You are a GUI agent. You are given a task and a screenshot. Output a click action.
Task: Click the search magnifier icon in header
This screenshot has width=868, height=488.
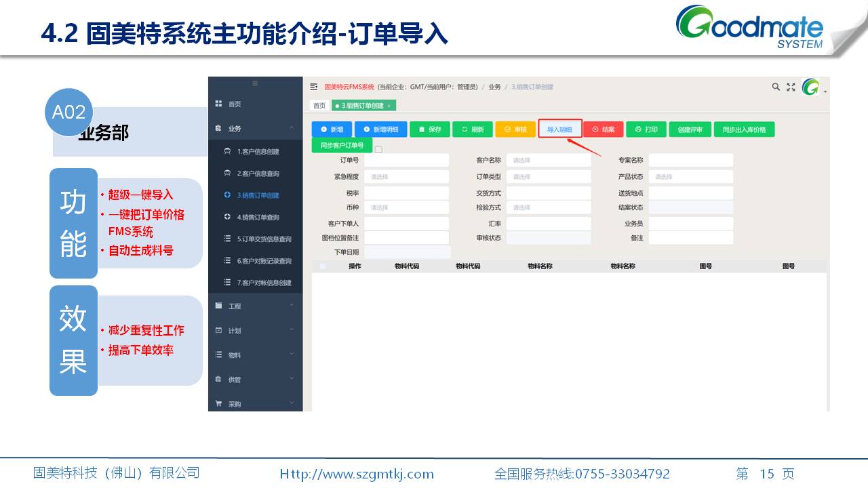tap(776, 87)
